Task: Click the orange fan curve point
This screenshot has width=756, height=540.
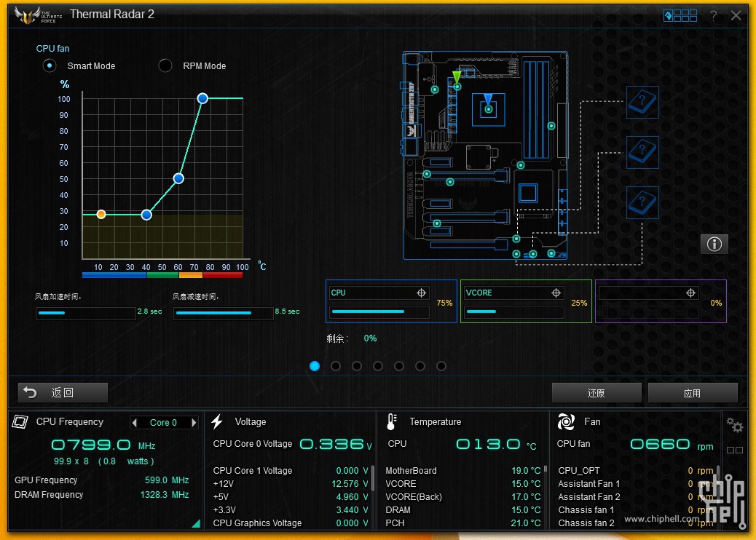Action: (101, 214)
